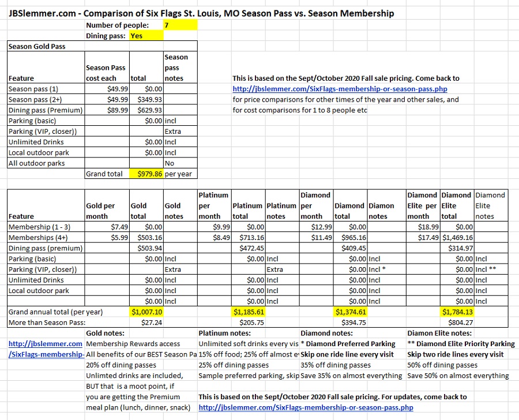The height and width of the screenshot is (420, 519).
Task: Select the Gold annual total $1,007.10 cell
Action: (146, 312)
